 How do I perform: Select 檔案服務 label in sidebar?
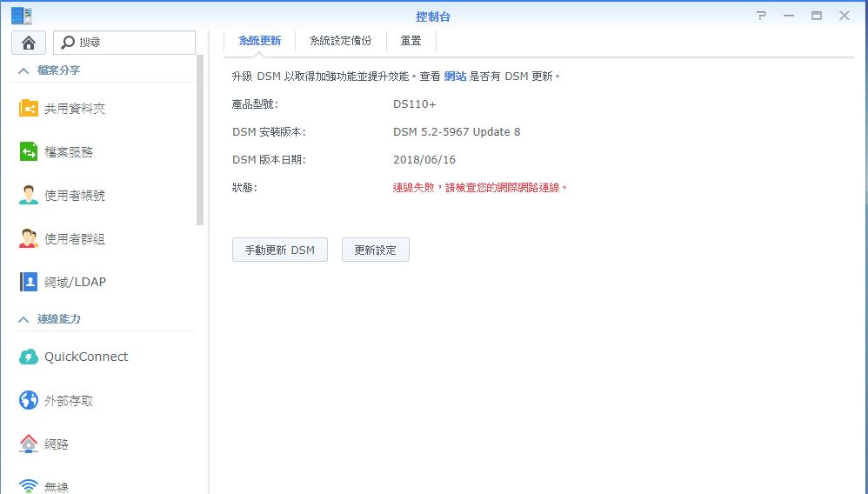pos(69,151)
